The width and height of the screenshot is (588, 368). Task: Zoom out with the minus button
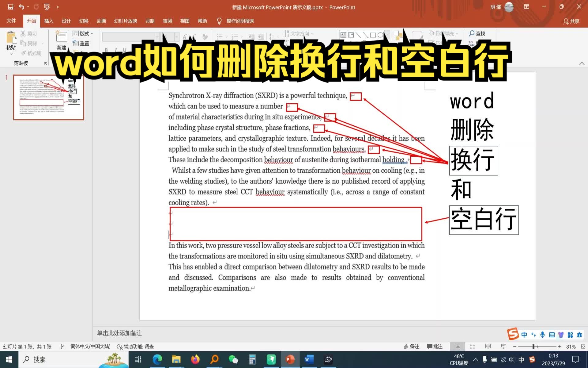(x=515, y=346)
